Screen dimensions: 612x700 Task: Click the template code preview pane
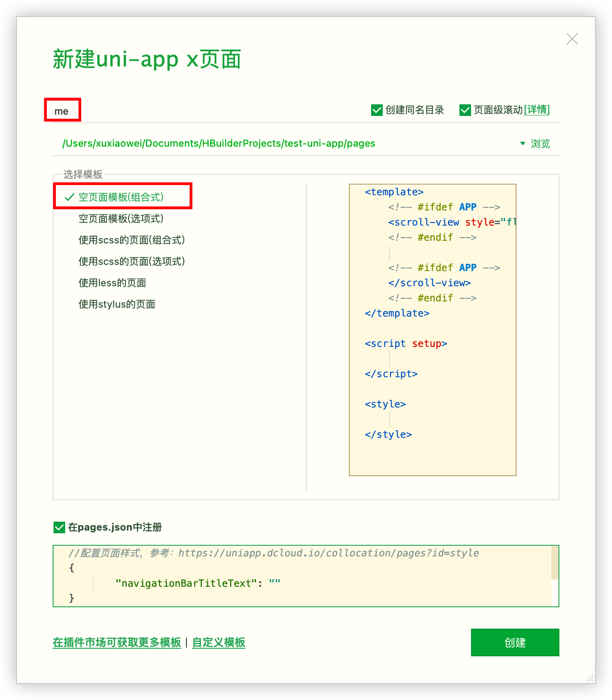(432, 330)
